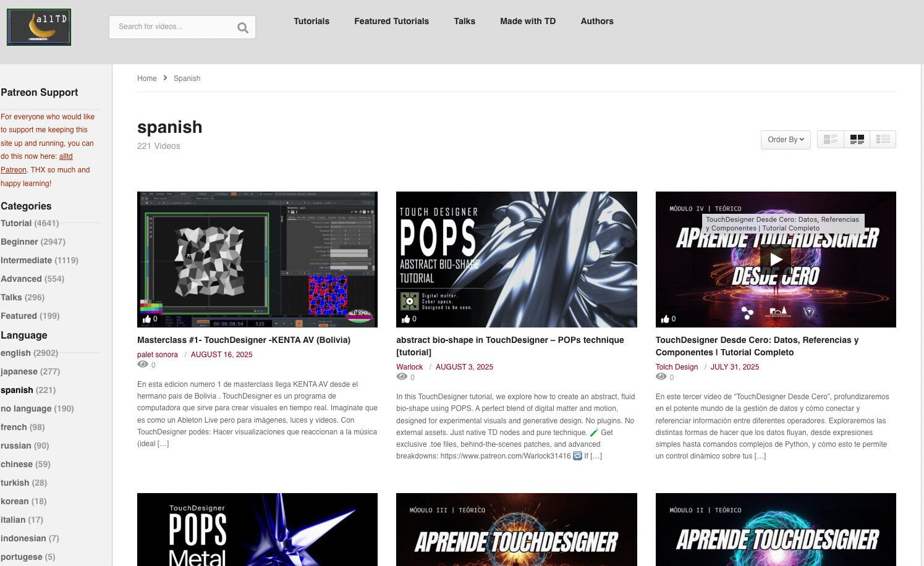Click the 221 Videos count text
924x566 pixels.
(x=159, y=146)
